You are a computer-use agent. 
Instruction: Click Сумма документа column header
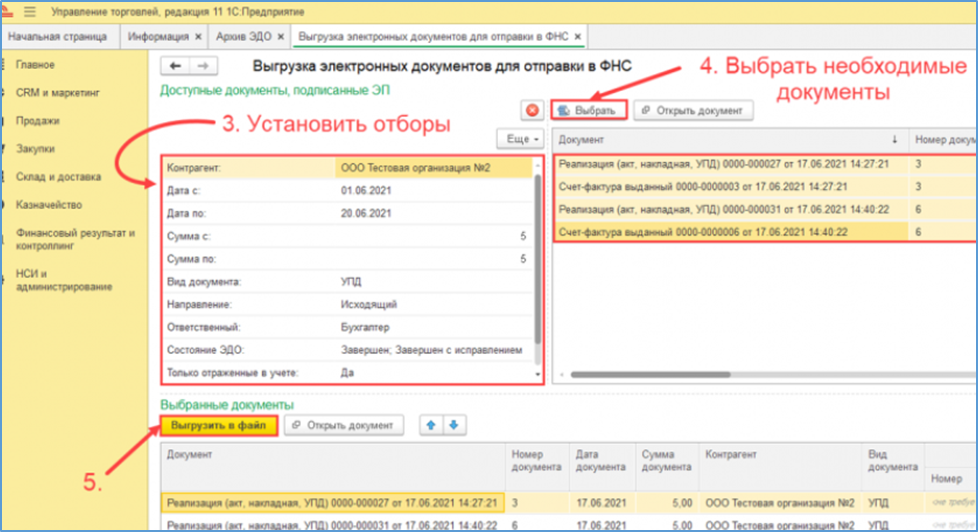tap(666, 460)
